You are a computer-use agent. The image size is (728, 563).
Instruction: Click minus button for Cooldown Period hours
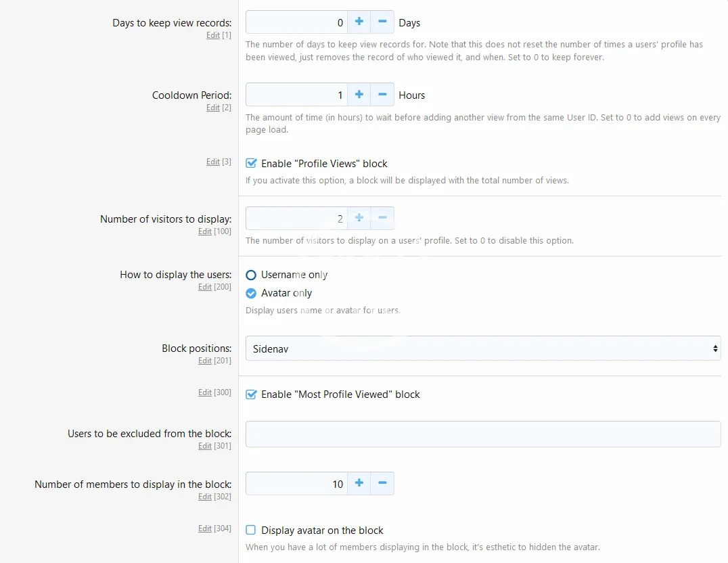coord(382,95)
